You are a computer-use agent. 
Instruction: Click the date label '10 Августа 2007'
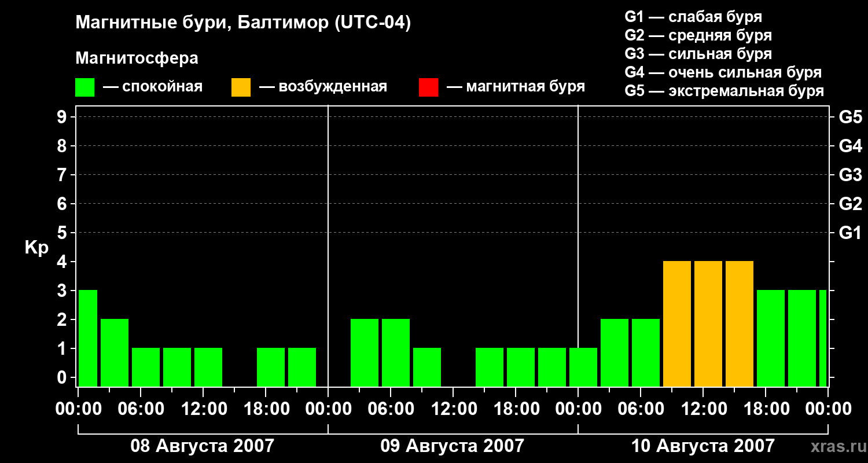(703, 446)
